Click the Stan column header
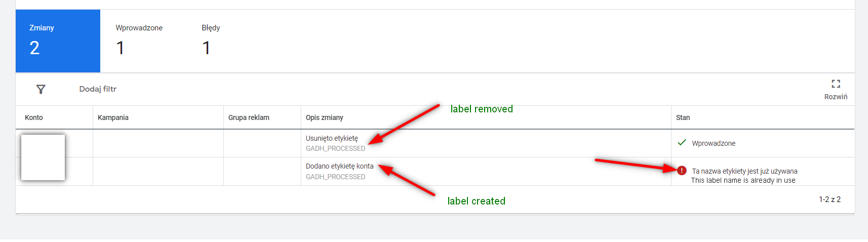Viewport: 868px width, 242px height. click(683, 117)
